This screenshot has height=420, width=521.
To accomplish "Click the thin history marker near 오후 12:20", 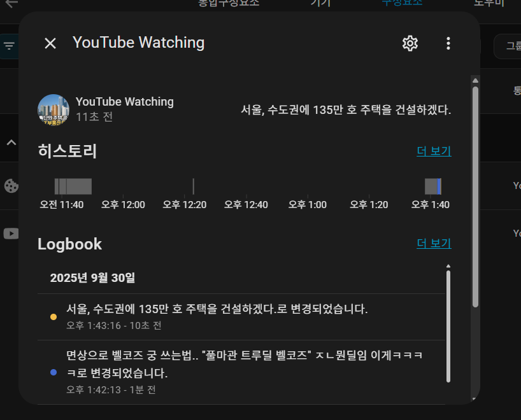I will tap(194, 186).
